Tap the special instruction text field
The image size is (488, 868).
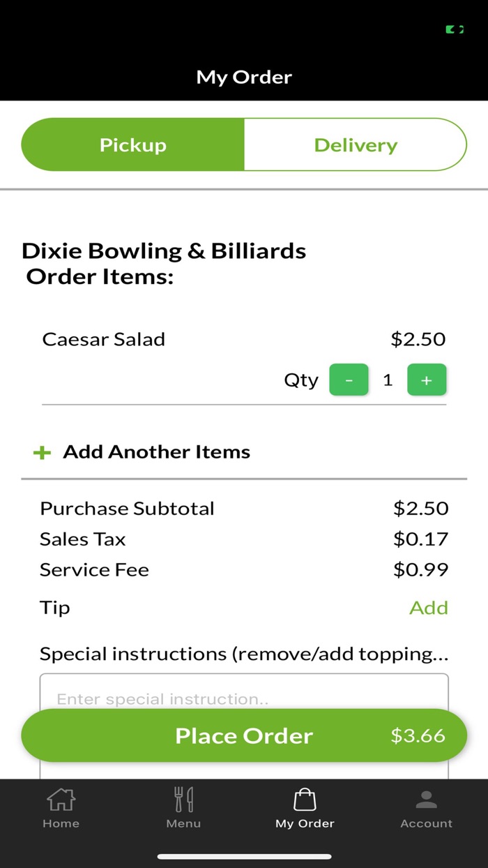(244, 698)
